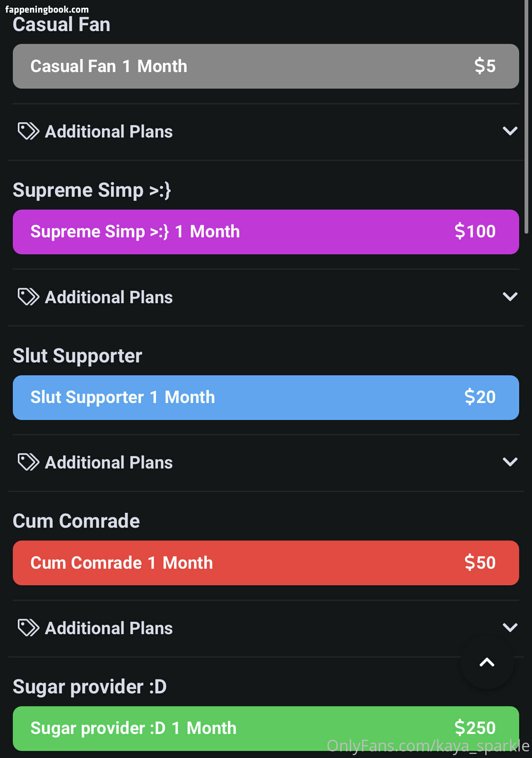Open Additional Plans label under Casual Fan
The image size is (532, 758).
pyautogui.click(x=109, y=132)
